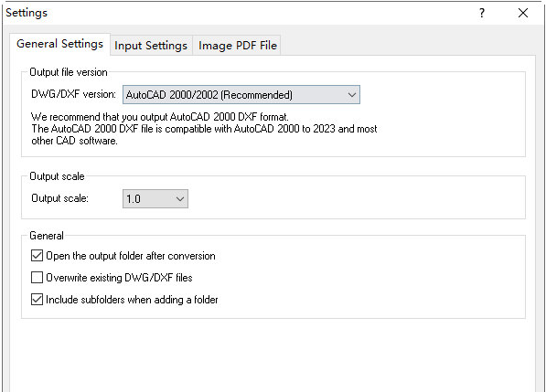Open the DWG/DXF version combo box
Screen dimensions: 546x392
click(x=241, y=95)
